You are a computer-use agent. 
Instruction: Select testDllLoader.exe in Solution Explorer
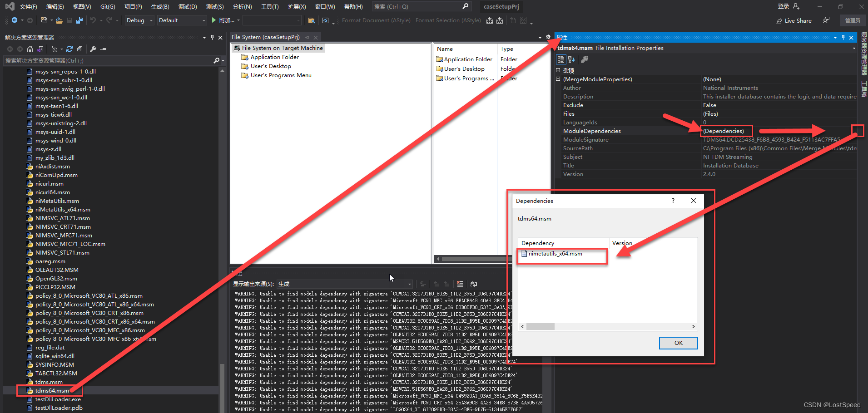point(58,399)
